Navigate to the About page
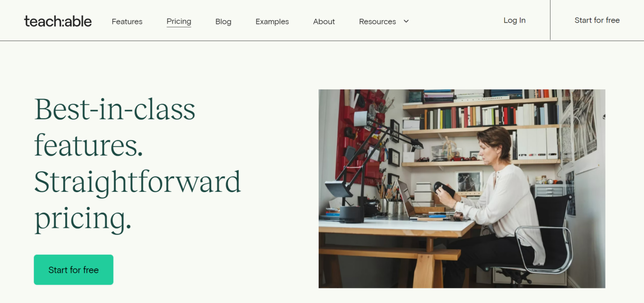 tap(324, 21)
